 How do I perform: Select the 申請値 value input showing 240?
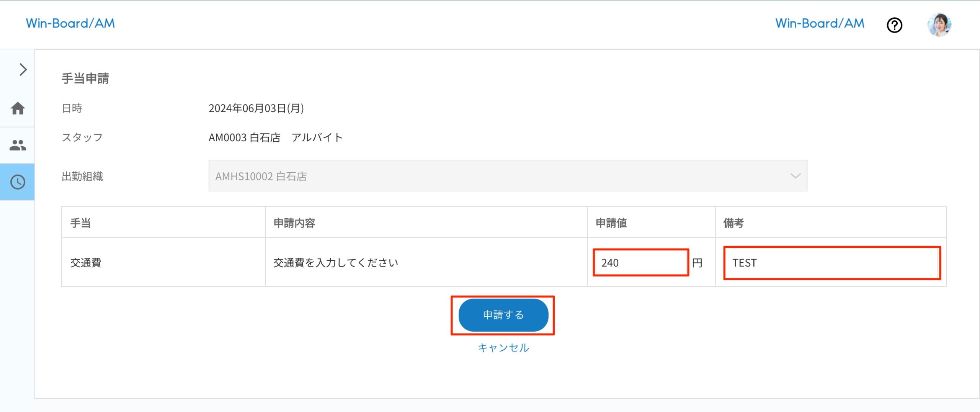tap(640, 263)
